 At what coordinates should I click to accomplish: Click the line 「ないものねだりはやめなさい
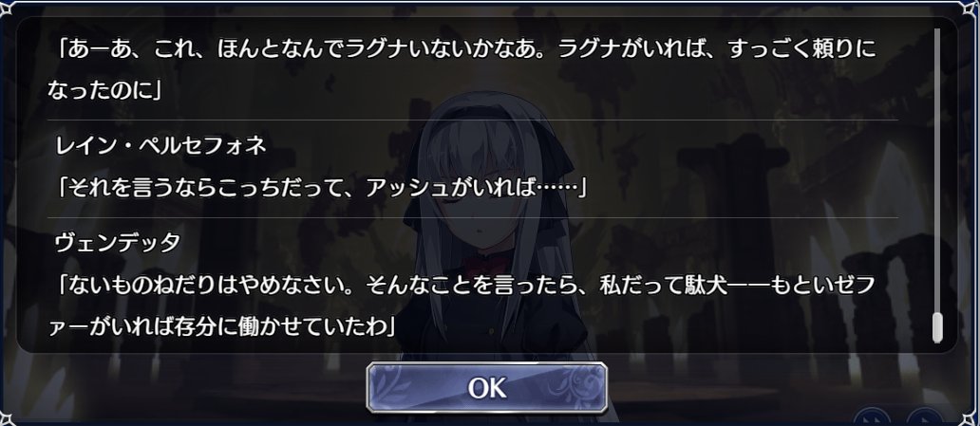pyautogui.click(x=463, y=287)
